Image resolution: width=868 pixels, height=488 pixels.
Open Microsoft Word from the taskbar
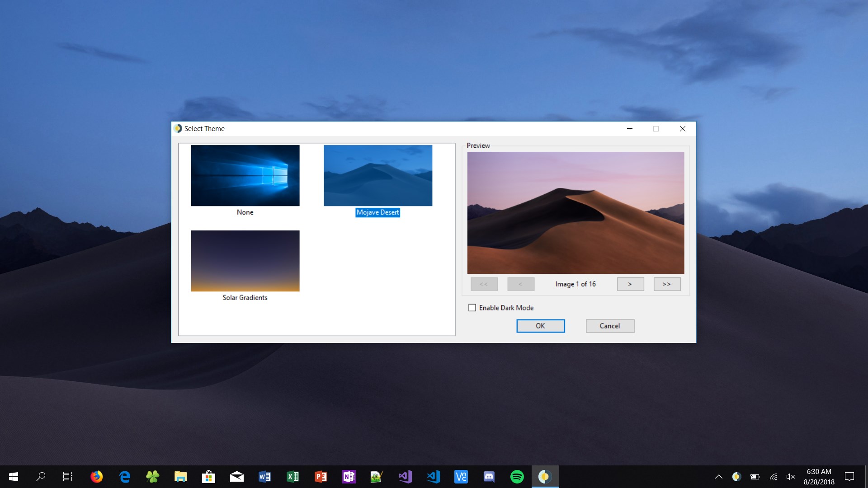264,476
